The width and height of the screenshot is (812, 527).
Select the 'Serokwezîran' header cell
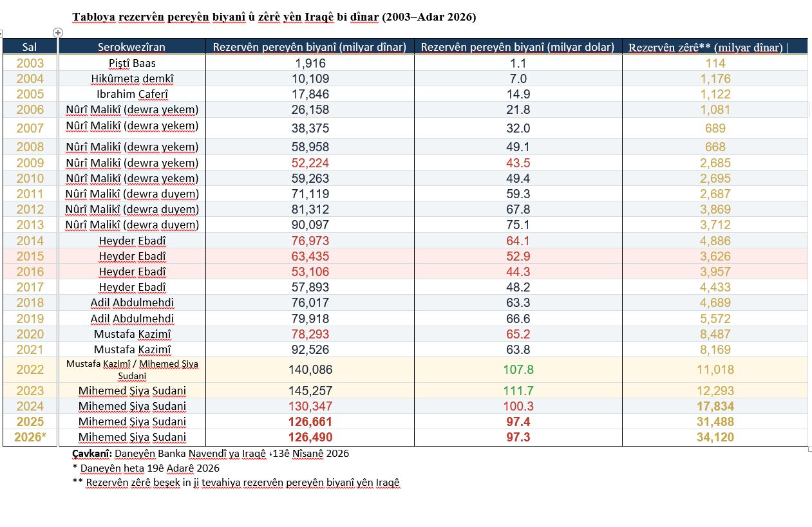[131, 47]
